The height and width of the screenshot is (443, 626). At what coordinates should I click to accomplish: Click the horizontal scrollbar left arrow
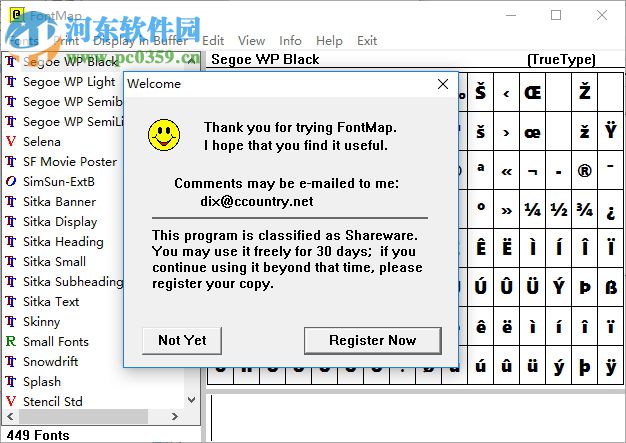point(10,416)
